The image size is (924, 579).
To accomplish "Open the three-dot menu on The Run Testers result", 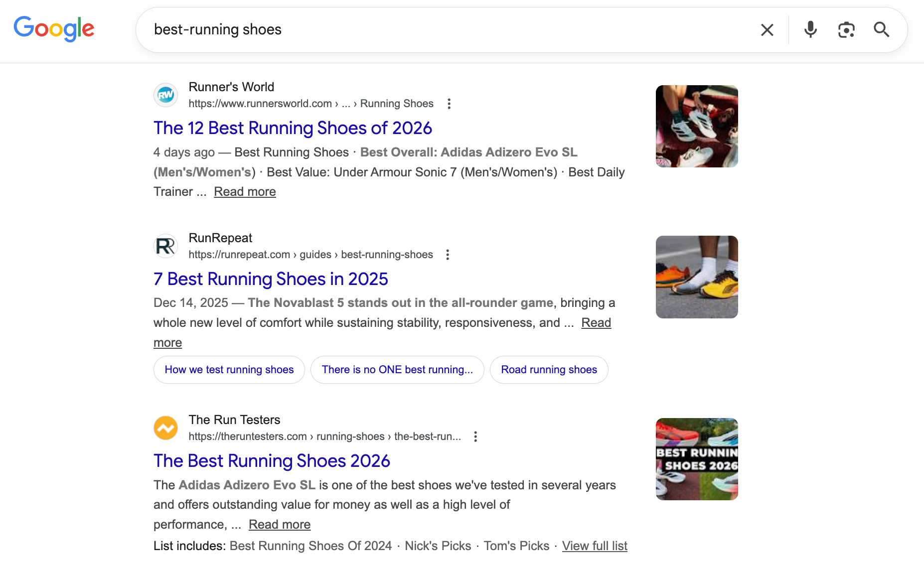I will [475, 436].
